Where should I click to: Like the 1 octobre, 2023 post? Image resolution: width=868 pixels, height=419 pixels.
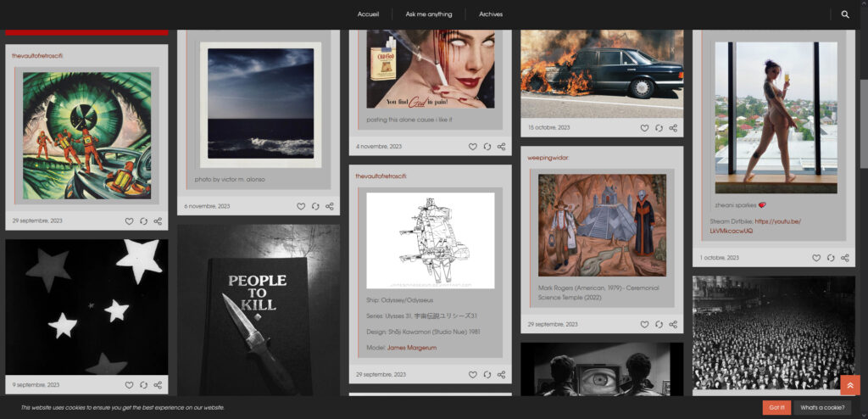[x=816, y=258]
